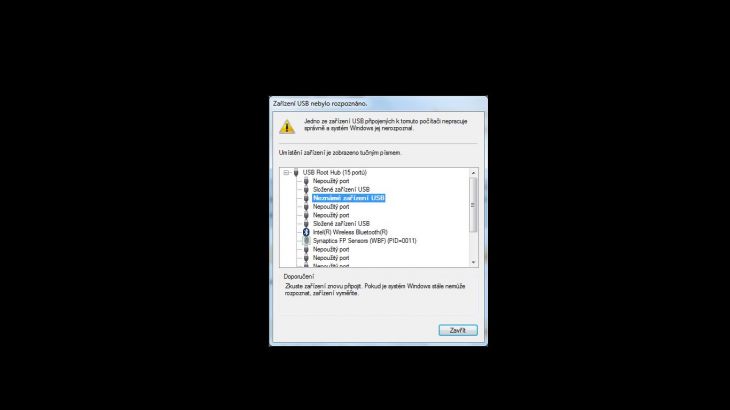This screenshot has width=730, height=410.
Task: Select the Nepoužitý port directly under USB Root Hub
Action: tap(331, 181)
